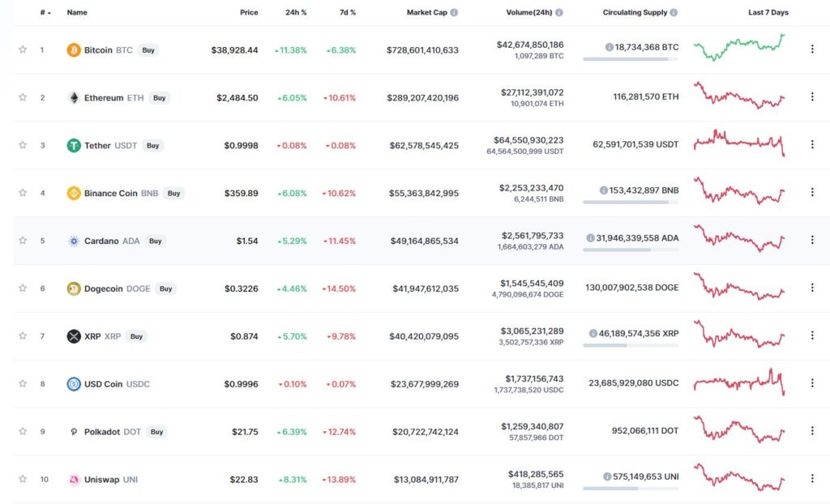
Task: Sort by 24h % column header
Action: pyautogui.click(x=296, y=12)
